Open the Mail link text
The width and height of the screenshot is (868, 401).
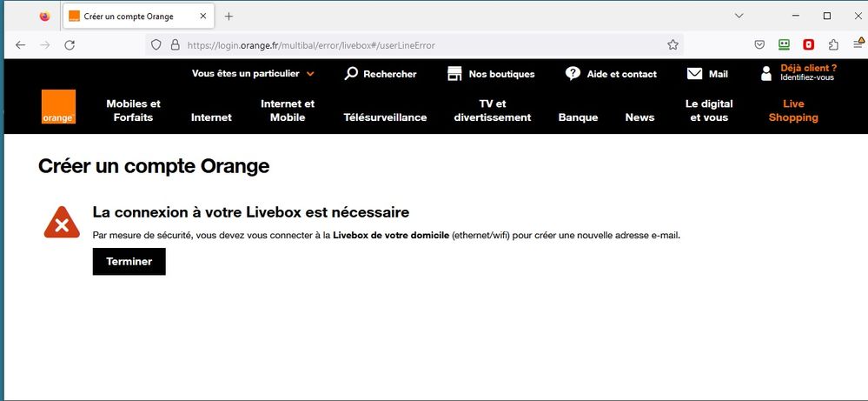719,74
